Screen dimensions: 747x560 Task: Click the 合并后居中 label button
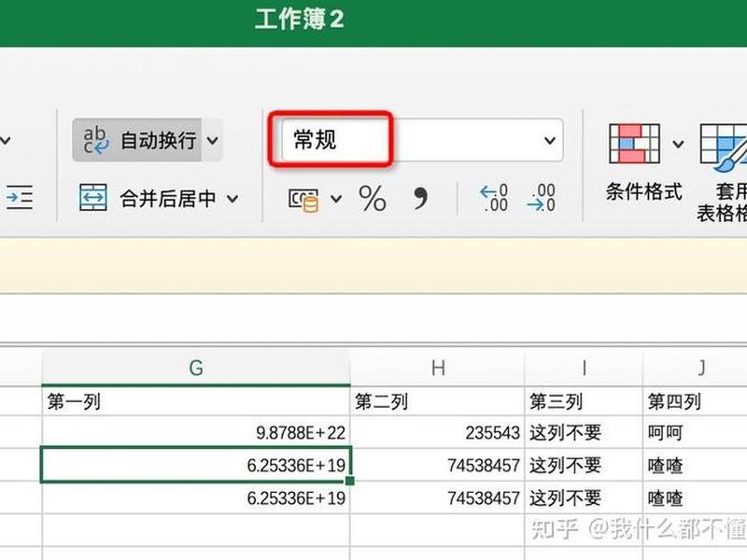pos(168,199)
